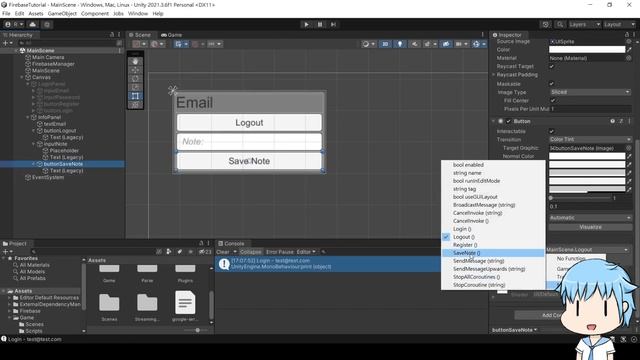Switch to the Game tab
The image size is (640, 360).
171,35
